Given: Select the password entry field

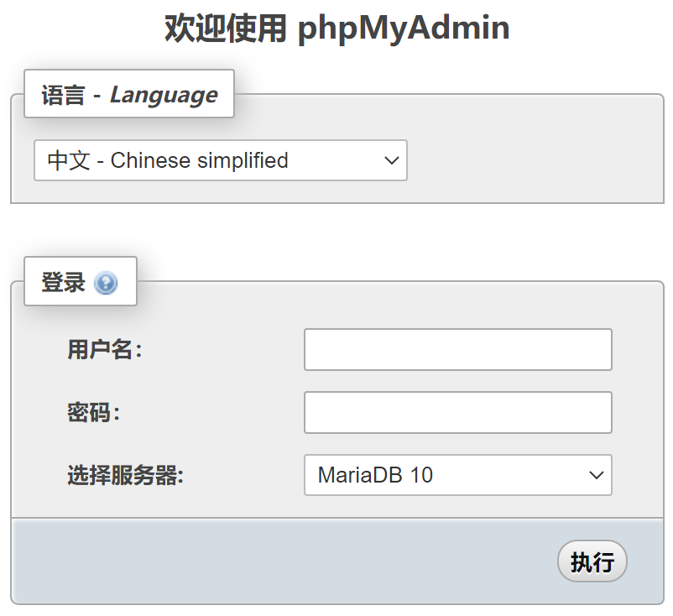Looking at the screenshot, I should (x=457, y=412).
